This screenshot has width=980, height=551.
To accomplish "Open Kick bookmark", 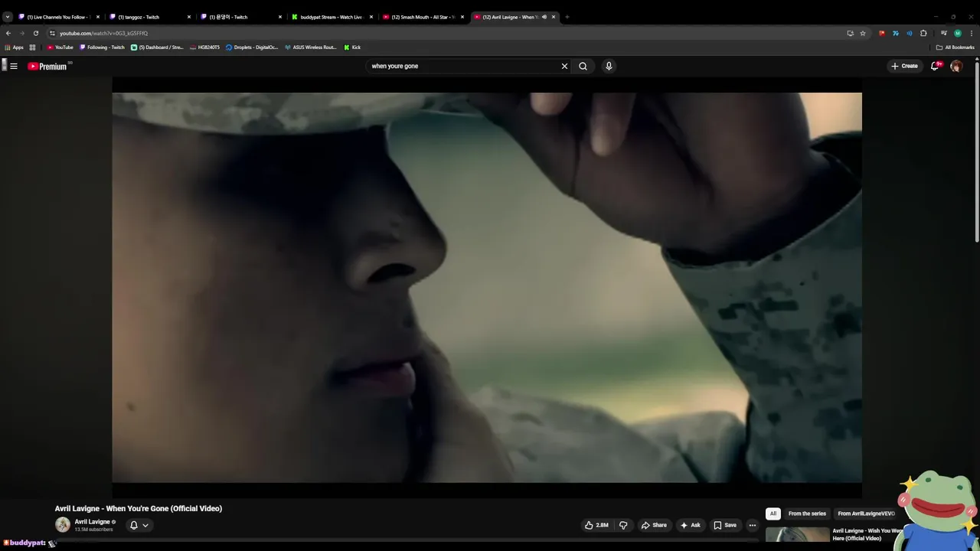I will click(352, 47).
